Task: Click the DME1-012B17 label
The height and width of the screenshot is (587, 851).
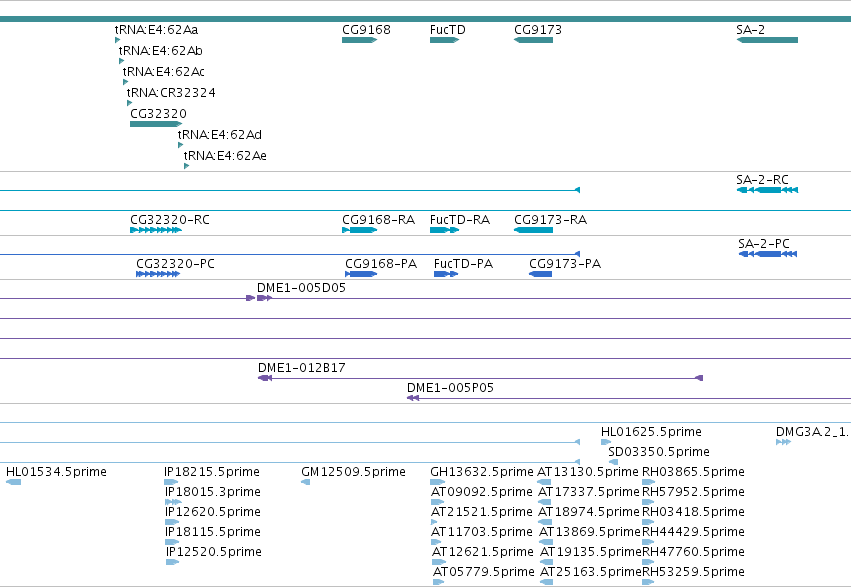Action: [x=302, y=368]
